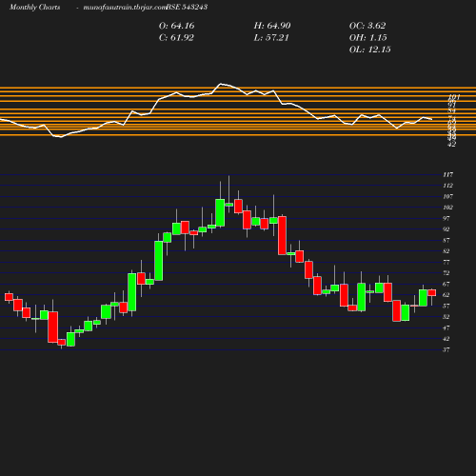Viewport: 476px width, 476px height.
Task: Click the 'OC: 3.62' value
Action: click(x=367, y=26)
